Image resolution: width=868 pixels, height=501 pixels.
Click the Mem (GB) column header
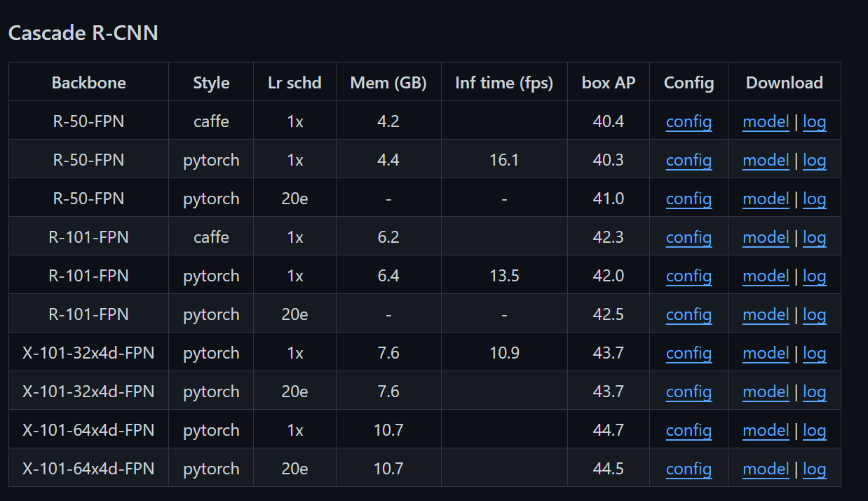388,83
